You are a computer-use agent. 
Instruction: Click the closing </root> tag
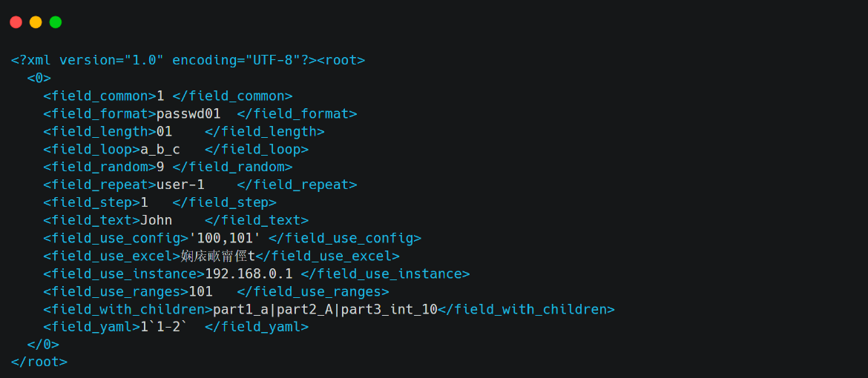click(x=39, y=362)
